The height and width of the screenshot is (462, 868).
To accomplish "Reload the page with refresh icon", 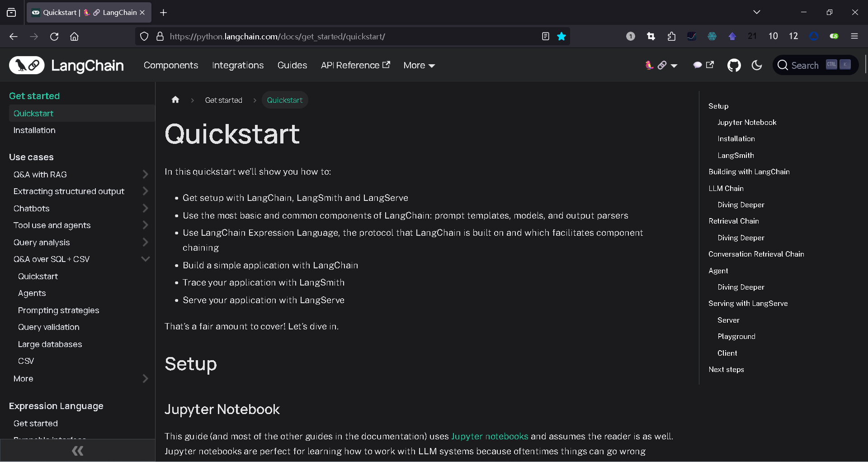I will (54, 37).
